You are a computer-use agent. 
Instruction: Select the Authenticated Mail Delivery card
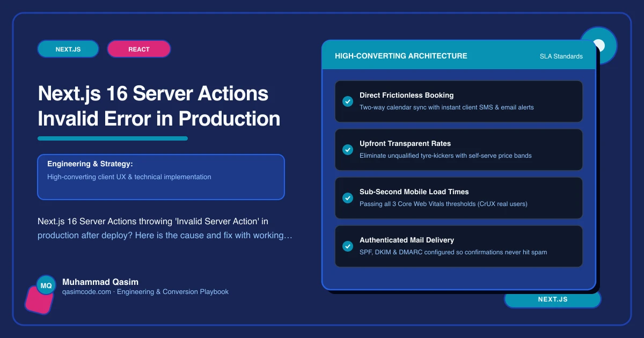(459, 246)
